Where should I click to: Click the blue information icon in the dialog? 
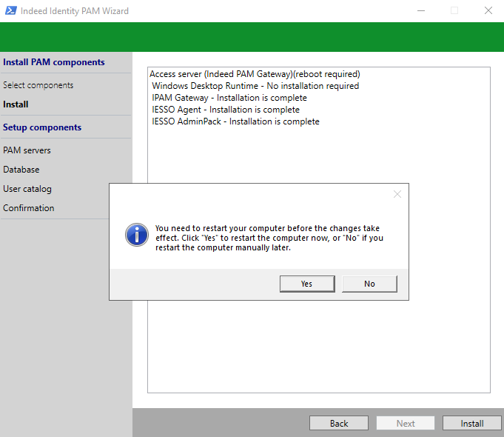137,236
